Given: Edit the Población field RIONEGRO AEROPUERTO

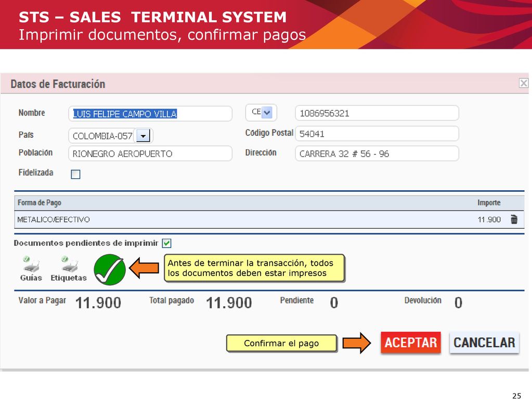Looking at the screenshot, I should tap(150, 154).
